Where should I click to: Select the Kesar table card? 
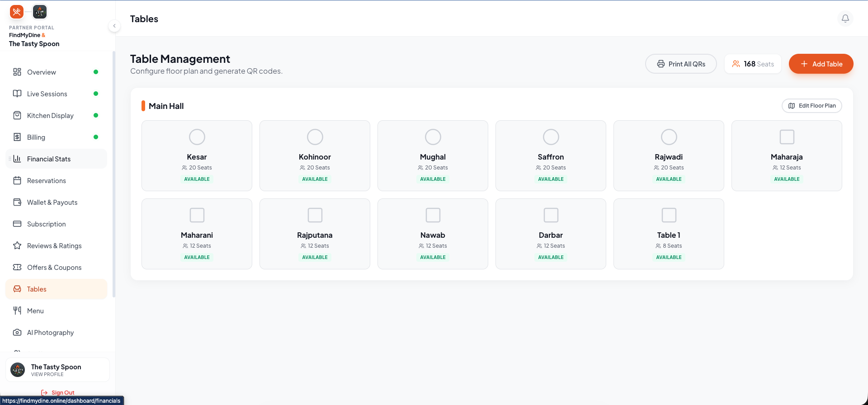tap(197, 155)
